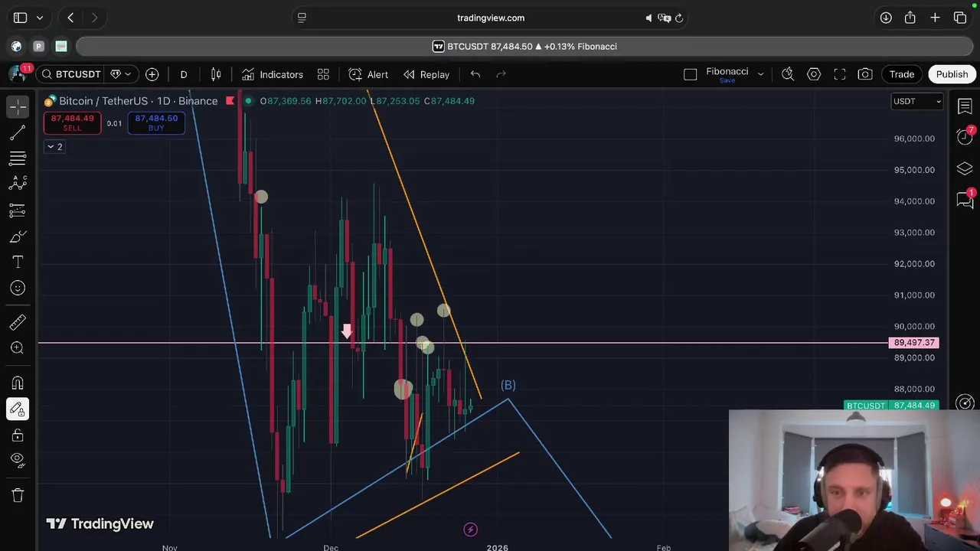Add symbol to compare with plus icon
The height and width of the screenshot is (551, 980).
[152, 74]
